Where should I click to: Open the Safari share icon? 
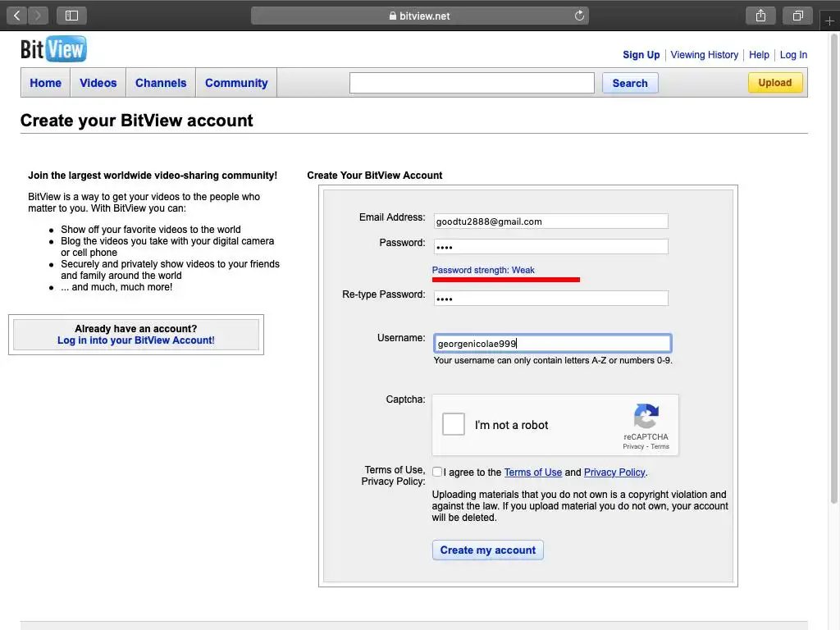coord(760,16)
